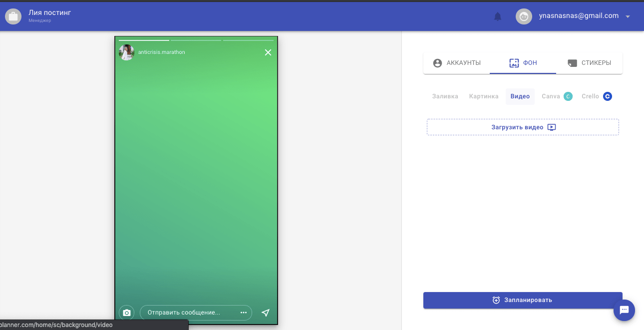Open the chat support bubble
Viewport: 644px width, 330px height.
(x=624, y=310)
